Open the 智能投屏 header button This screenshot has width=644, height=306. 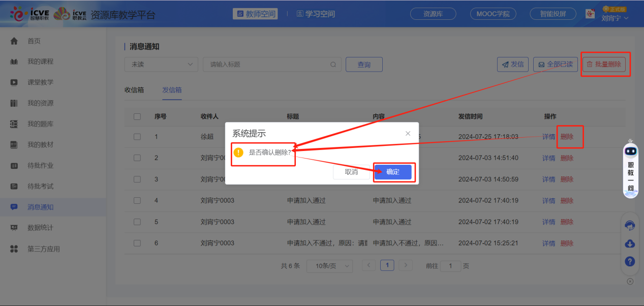(553, 14)
